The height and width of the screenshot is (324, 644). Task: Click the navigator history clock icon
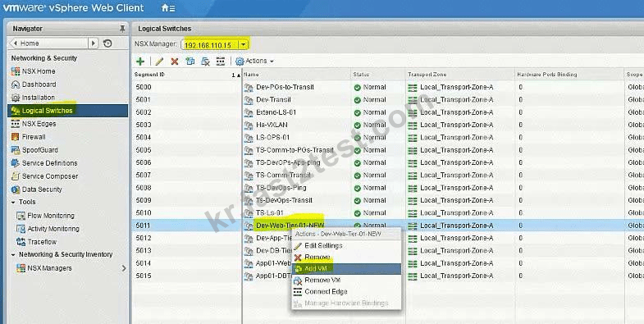[x=107, y=43]
